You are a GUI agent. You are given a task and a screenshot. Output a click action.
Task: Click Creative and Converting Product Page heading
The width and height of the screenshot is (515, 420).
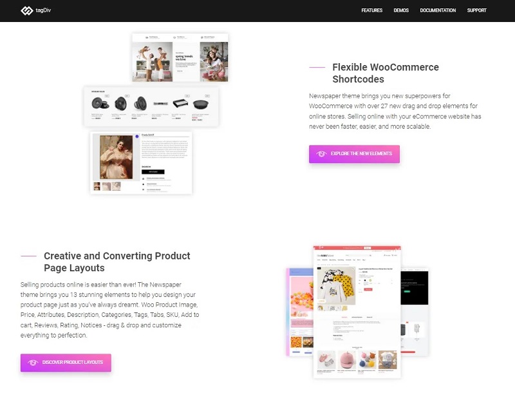[117, 262]
